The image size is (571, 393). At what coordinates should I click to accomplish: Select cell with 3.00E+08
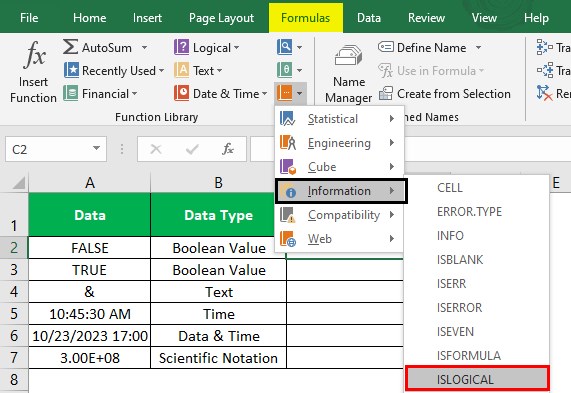point(90,358)
